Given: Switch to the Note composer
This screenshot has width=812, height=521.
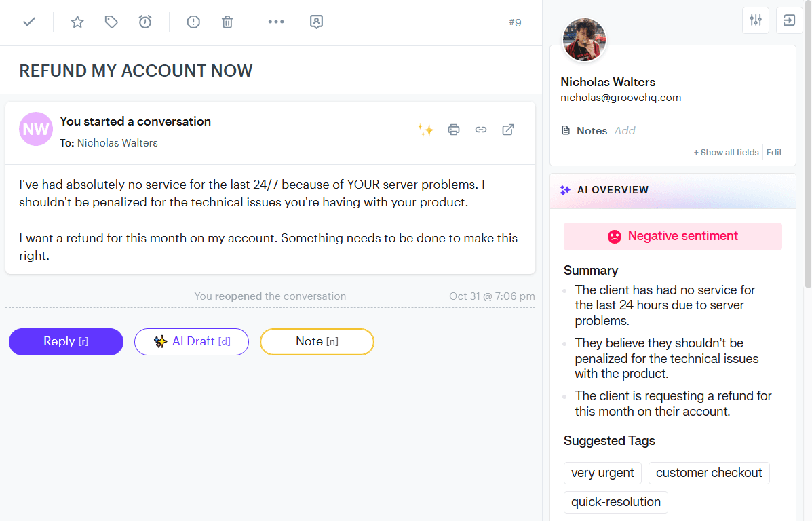Looking at the screenshot, I should click(x=317, y=342).
